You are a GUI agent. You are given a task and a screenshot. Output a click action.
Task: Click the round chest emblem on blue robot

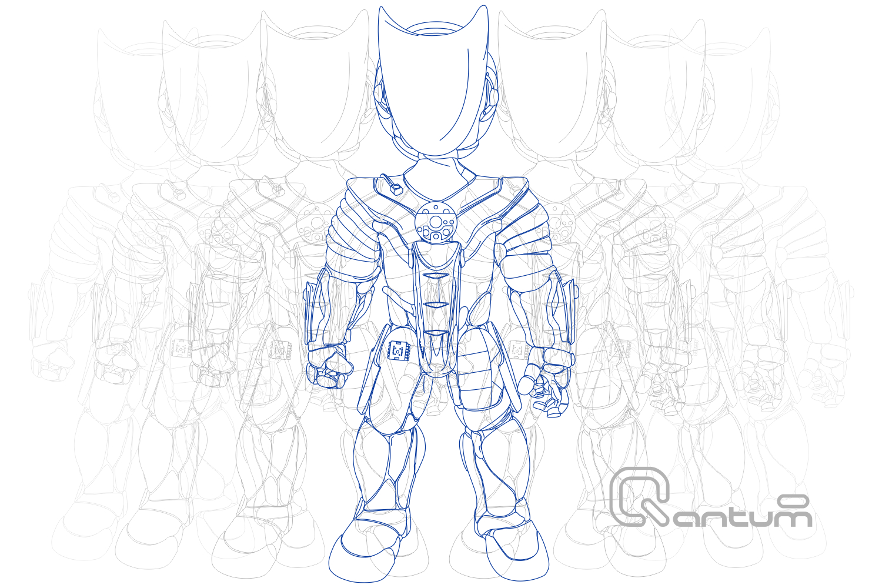[435, 221]
